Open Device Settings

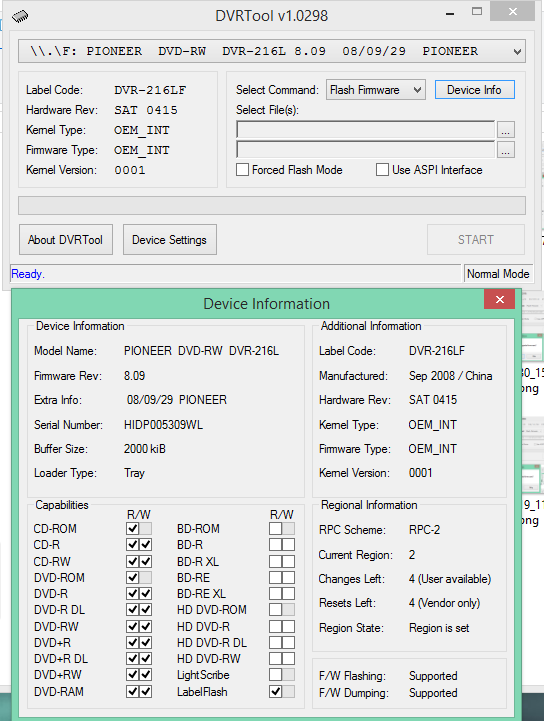click(170, 240)
